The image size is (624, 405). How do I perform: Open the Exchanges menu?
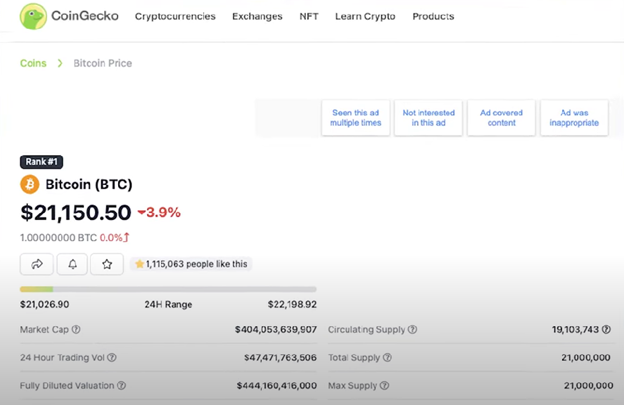(257, 16)
